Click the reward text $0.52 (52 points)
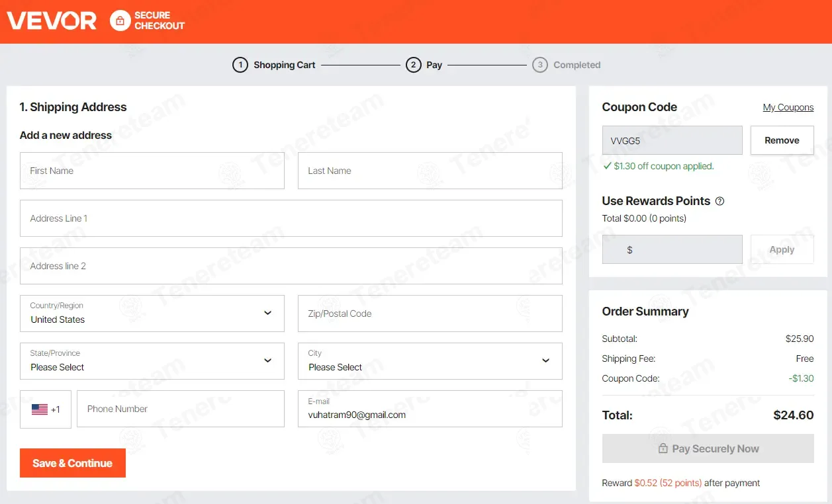Screen dimensions: 832x504 [x=668, y=483]
